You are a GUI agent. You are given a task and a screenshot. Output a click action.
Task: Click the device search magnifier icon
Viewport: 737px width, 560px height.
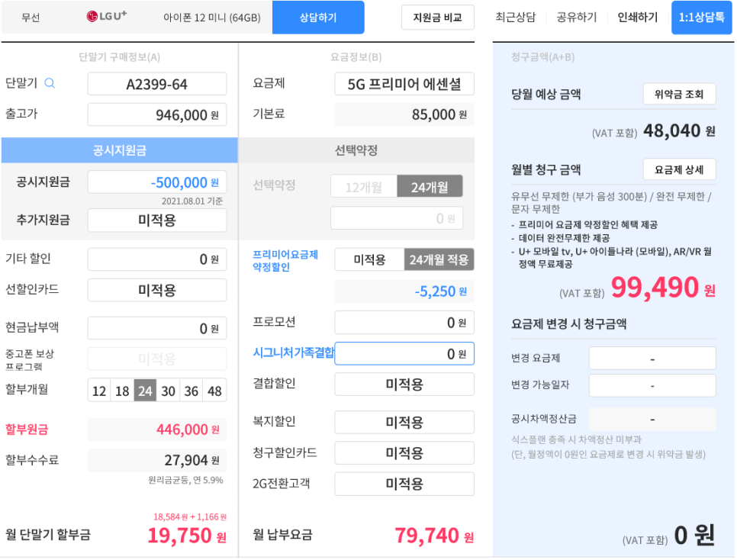50,83
